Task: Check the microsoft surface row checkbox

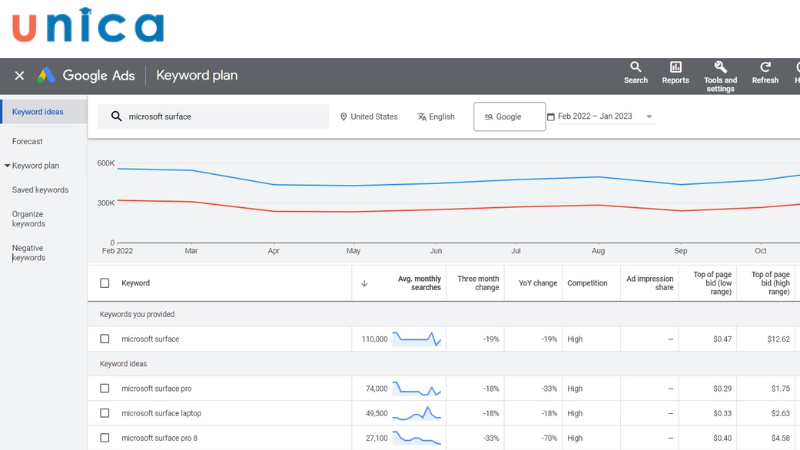Action: coord(105,339)
